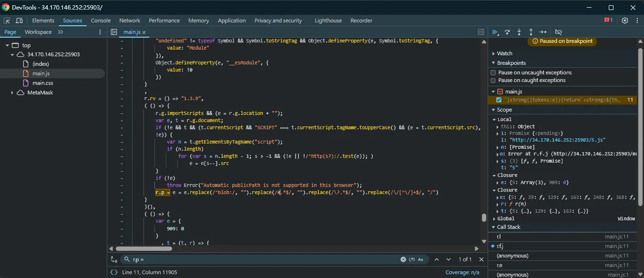Image resolution: width=644 pixels, height=278 pixels.
Task: Collapse the Call Stack section
Action: click(x=494, y=227)
